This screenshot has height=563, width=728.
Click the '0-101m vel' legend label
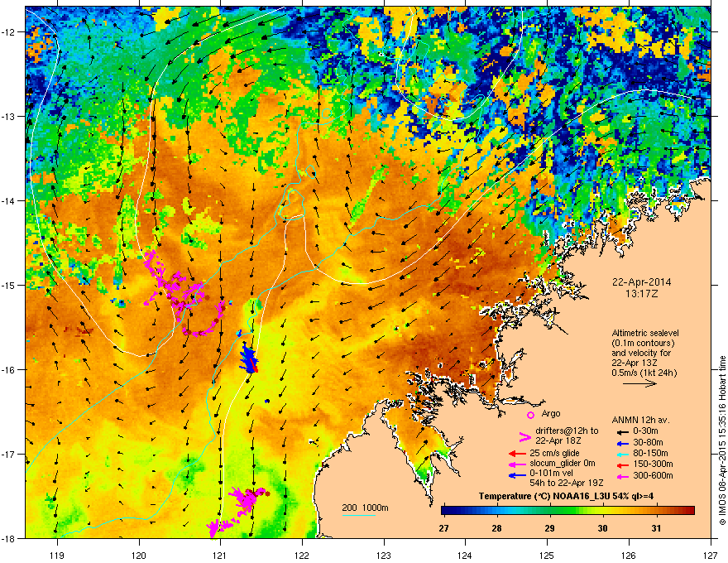[x=551, y=473]
